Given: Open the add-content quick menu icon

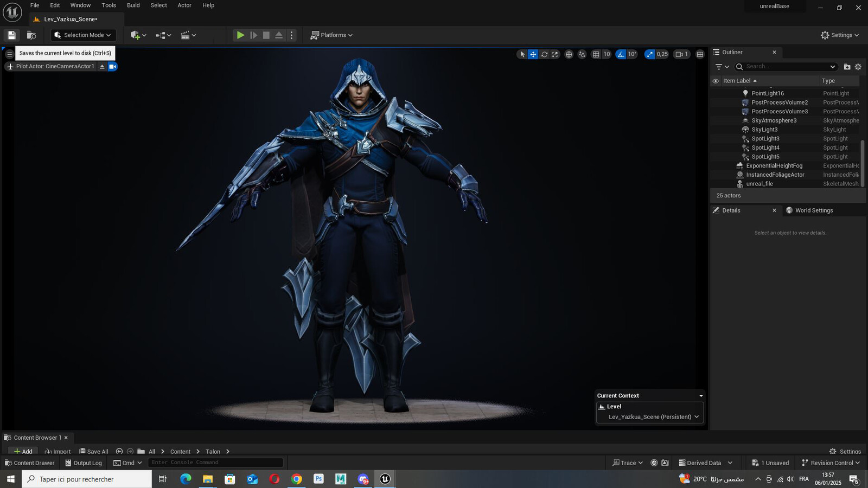Looking at the screenshot, I should (x=138, y=35).
